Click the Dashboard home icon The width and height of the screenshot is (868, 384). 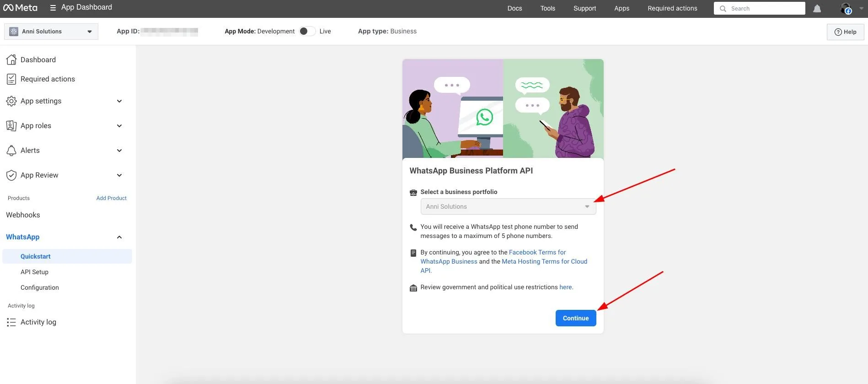pos(11,59)
